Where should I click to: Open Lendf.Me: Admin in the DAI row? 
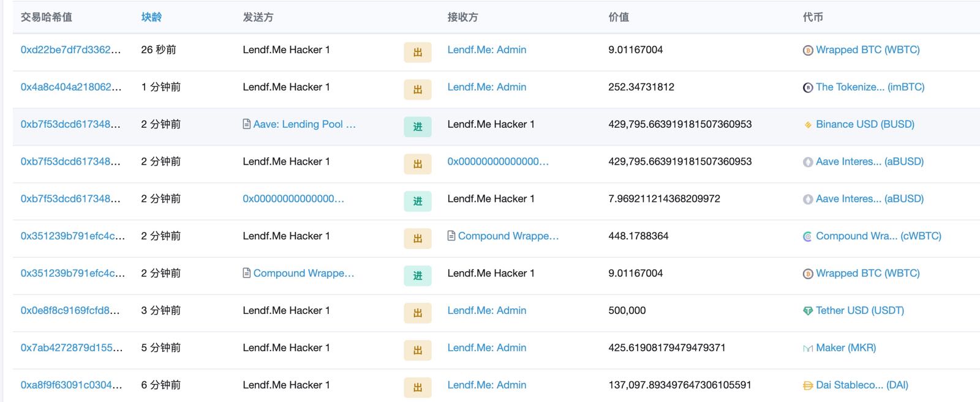coord(487,385)
